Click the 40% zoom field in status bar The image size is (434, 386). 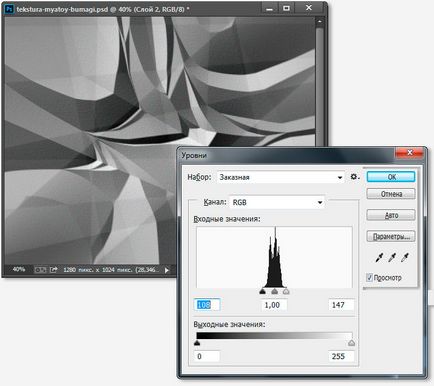click(18, 269)
